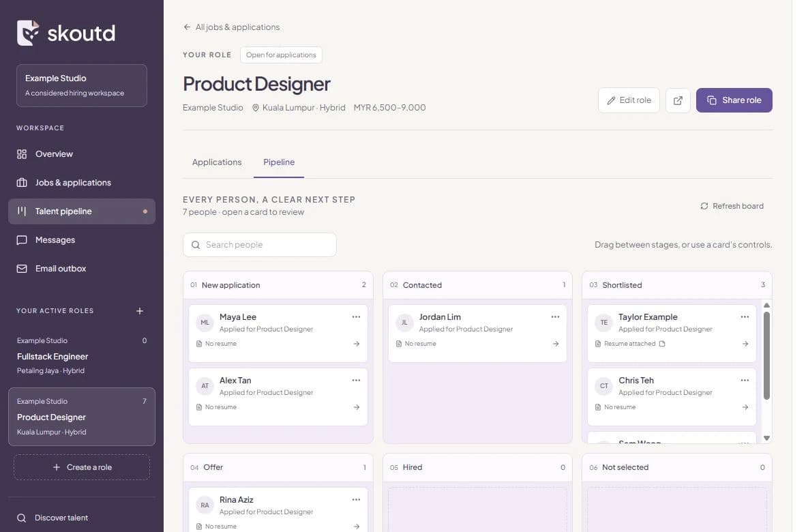The image size is (808, 532).
Task: Select Fullstack Engineer role in sidebar
Action: (x=82, y=356)
